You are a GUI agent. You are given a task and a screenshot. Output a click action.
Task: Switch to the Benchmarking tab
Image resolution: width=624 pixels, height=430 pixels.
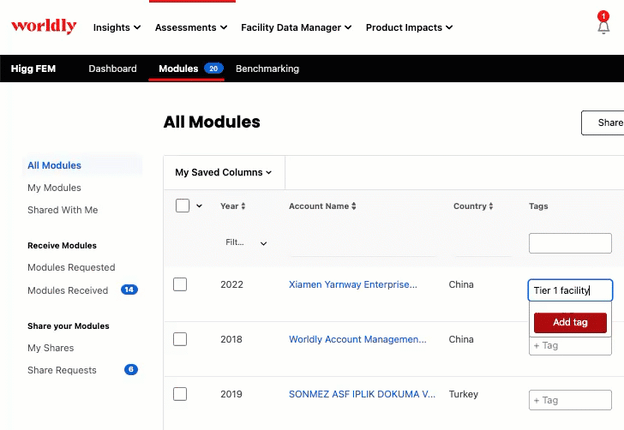[267, 68]
